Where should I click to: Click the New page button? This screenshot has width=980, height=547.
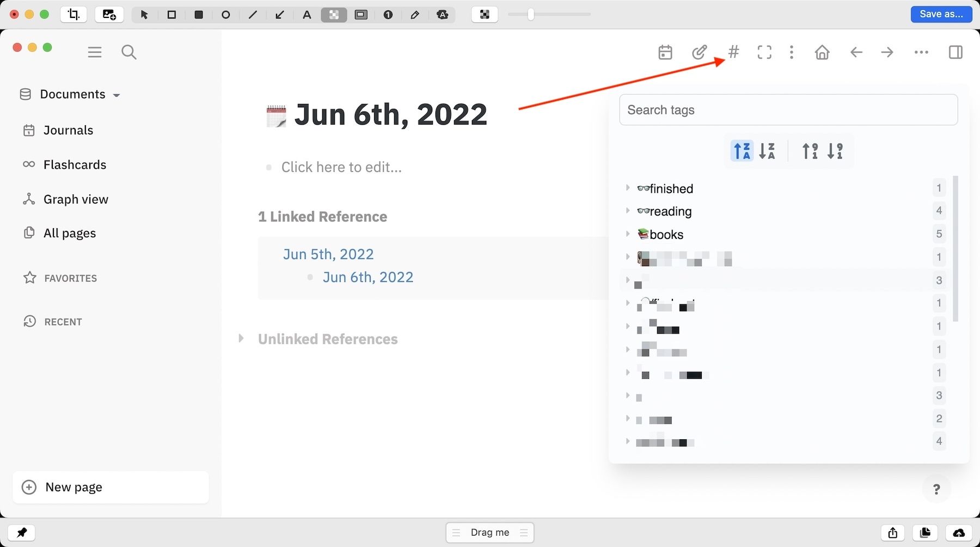coord(111,487)
